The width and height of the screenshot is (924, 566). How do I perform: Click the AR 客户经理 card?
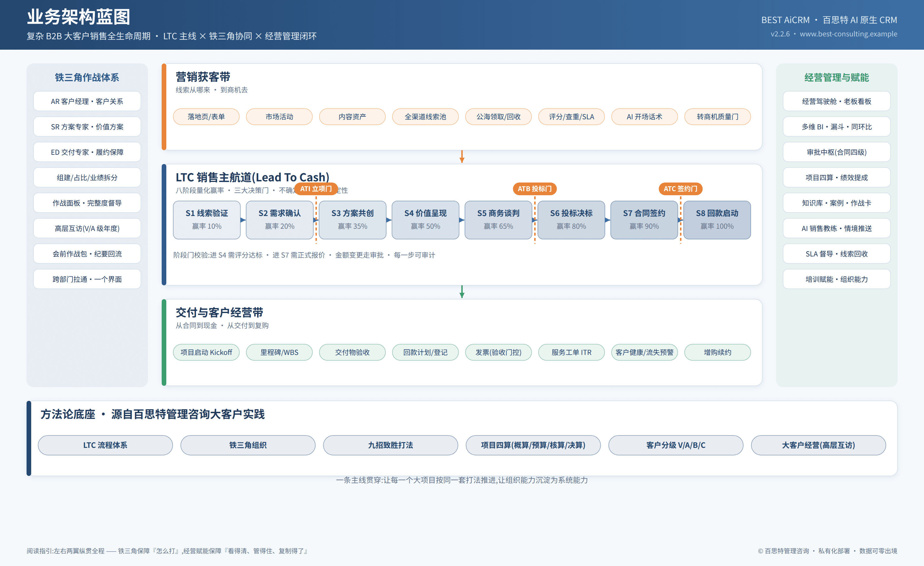click(87, 101)
